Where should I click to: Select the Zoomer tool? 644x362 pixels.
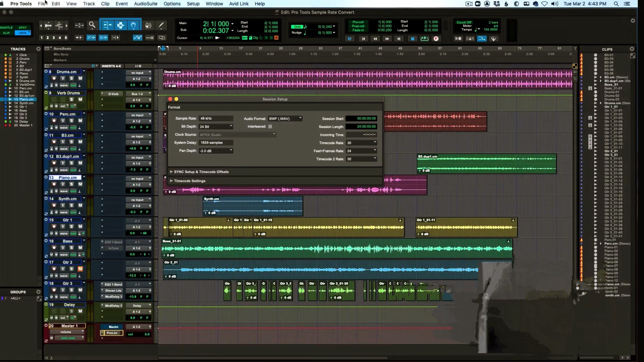[x=92, y=25]
